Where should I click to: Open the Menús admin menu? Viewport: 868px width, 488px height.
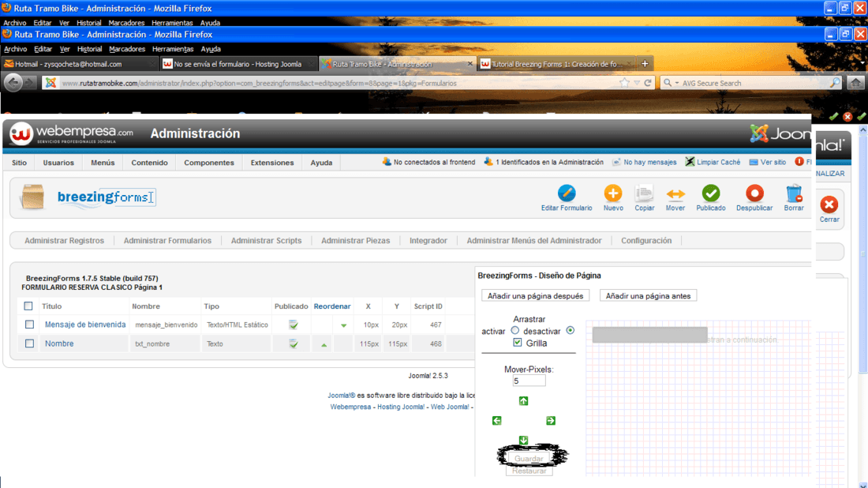(103, 163)
